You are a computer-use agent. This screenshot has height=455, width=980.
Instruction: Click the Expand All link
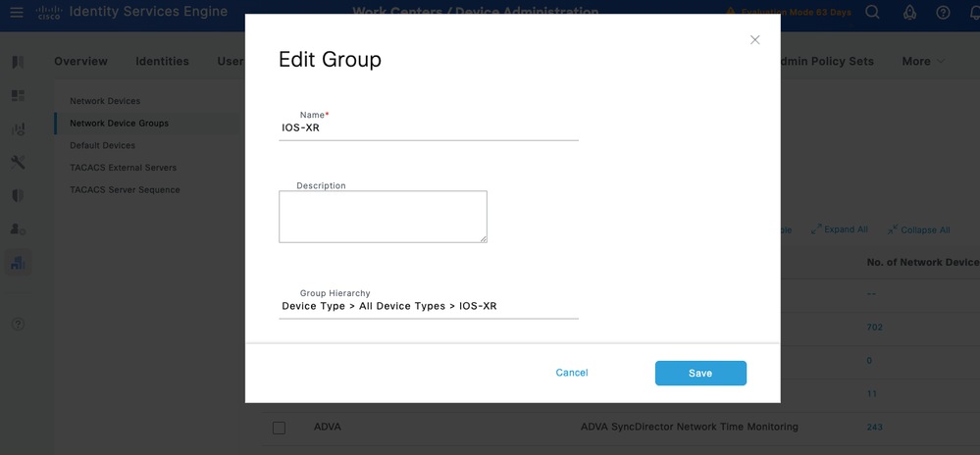coord(846,229)
